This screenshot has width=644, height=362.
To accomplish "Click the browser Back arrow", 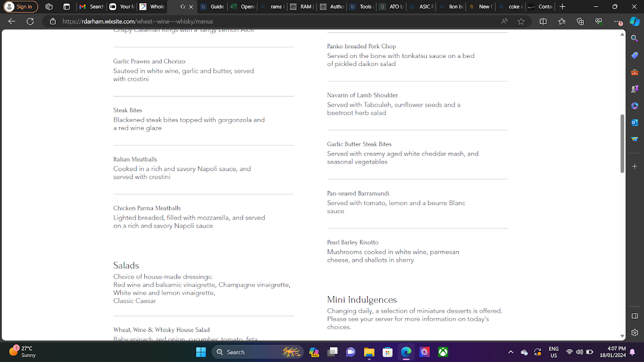I will tap(12, 21).
